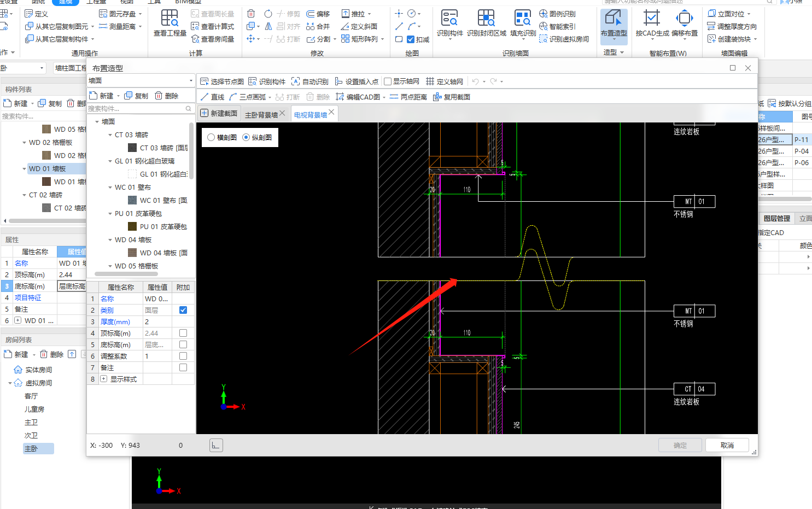
Task: Choose the 两点距离 measure tool
Action: point(408,97)
